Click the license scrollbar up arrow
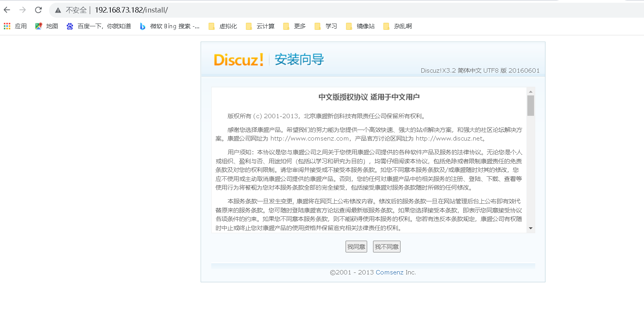 [531, 91]
